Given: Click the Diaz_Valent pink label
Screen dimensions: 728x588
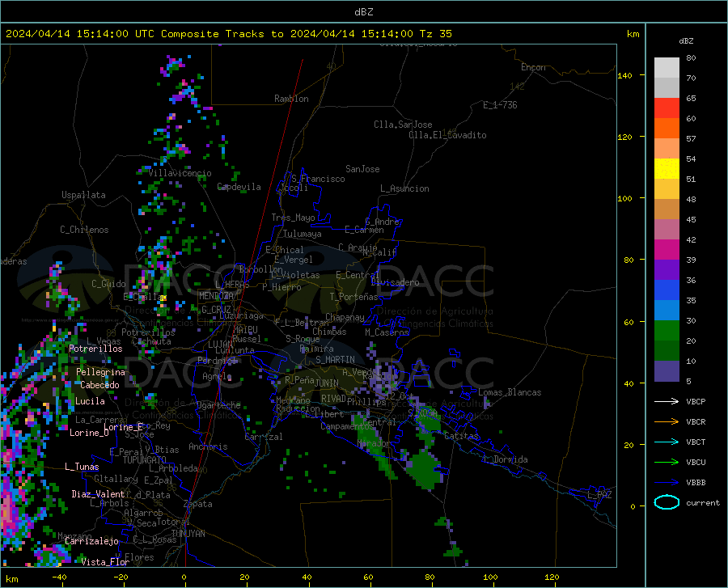Looking at the screenshot, I should (98, 494).
